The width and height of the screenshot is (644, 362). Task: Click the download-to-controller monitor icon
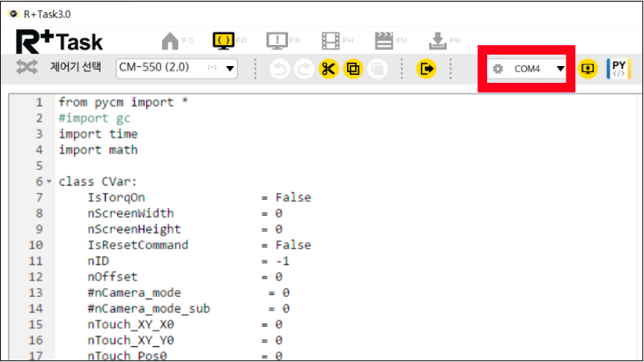point(588,69)
